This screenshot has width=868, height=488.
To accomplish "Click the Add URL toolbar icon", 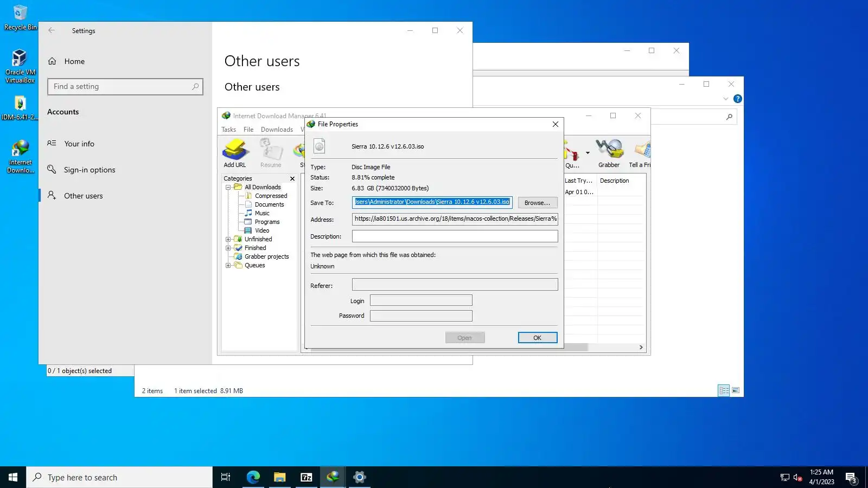I will tap(235, 153).
